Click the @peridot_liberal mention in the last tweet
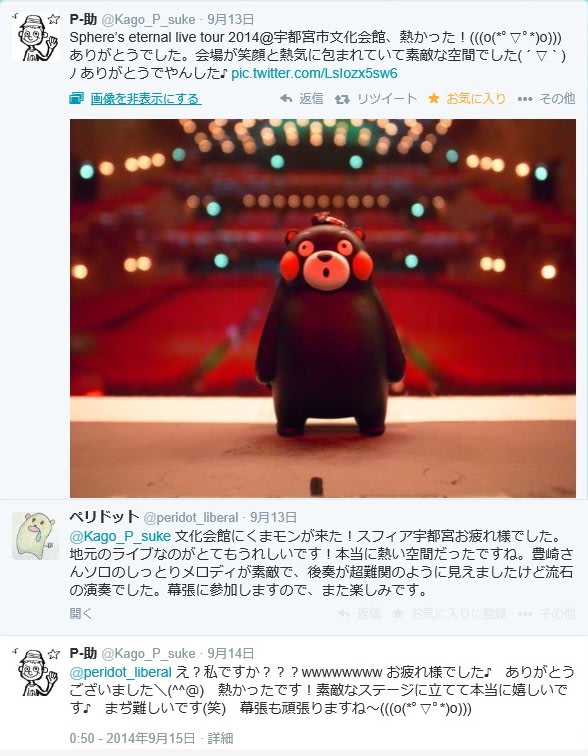 pyautogui.click(x=120, y=672)
